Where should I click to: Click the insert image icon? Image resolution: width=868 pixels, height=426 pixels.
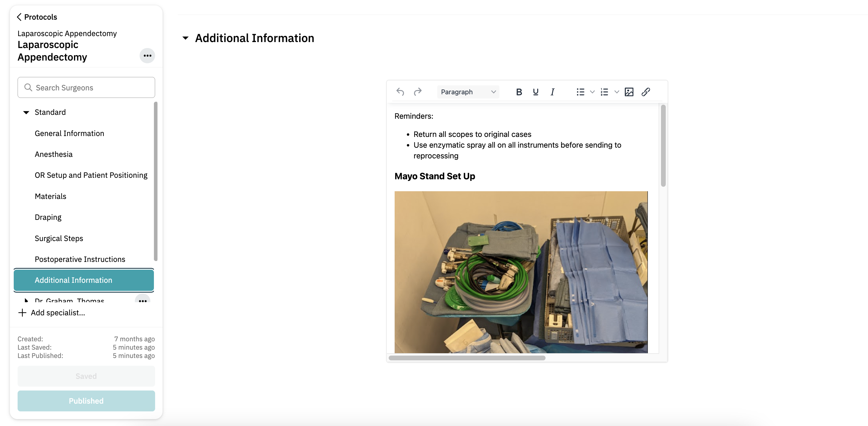pyautogui.click(x=629, y=92)
